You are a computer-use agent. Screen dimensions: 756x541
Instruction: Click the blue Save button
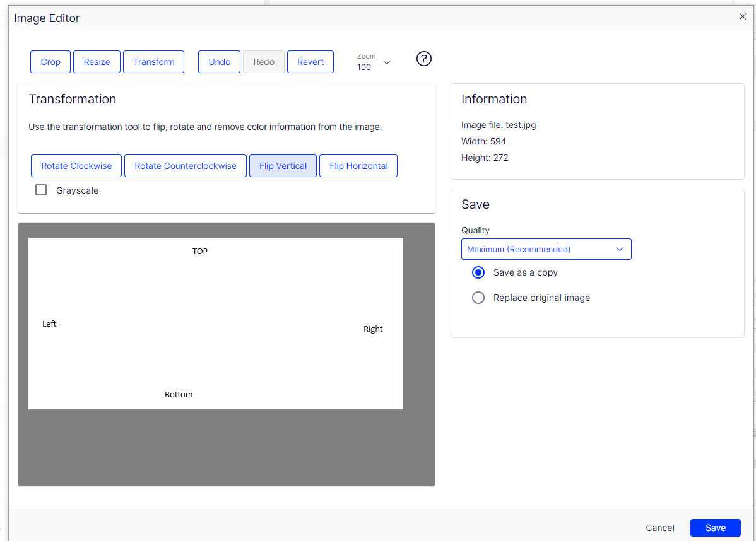tap(715, 528)
